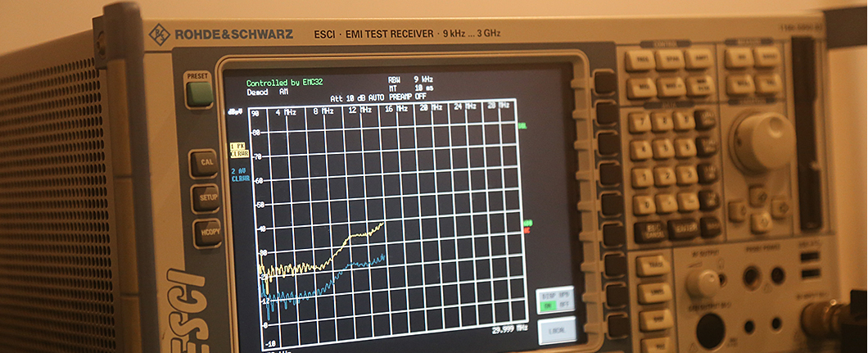
Task: Push the DISP key
Action: [657, 319]
